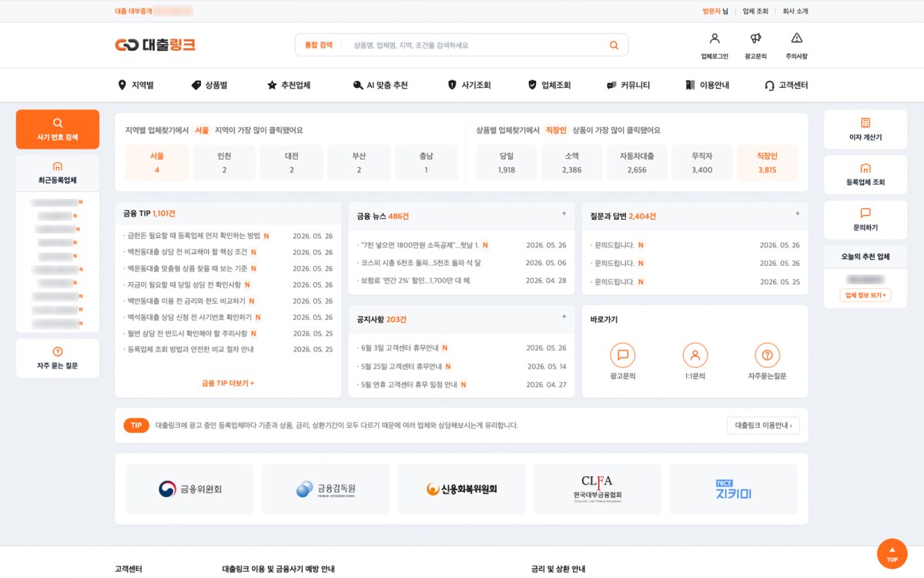Open 커뮤니티 menu

coord(628,85)
